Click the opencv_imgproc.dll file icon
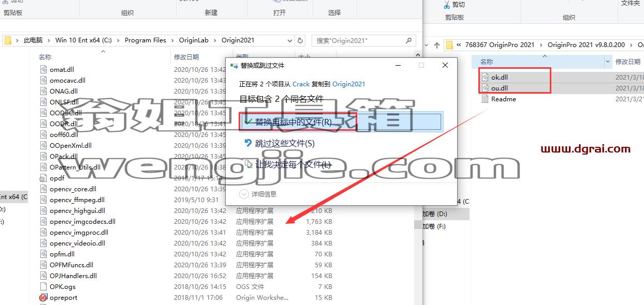This screenshot has width=644, height=305. click(44, 232)
